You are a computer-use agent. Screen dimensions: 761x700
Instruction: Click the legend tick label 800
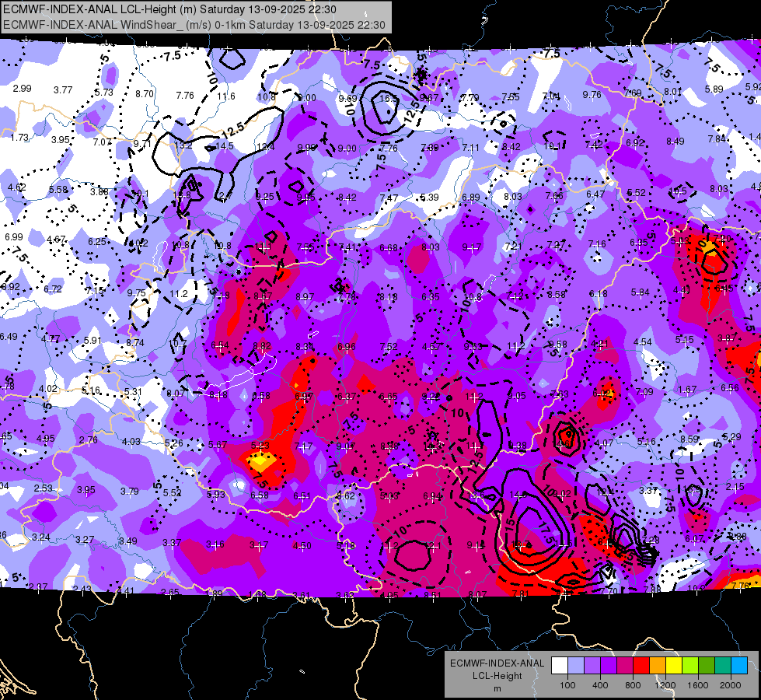633,685
